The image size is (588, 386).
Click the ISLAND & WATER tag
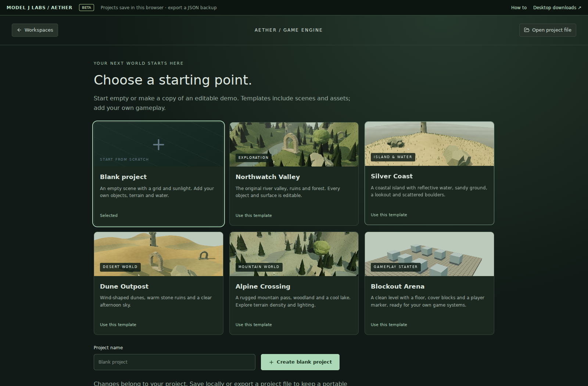[393, 157]
